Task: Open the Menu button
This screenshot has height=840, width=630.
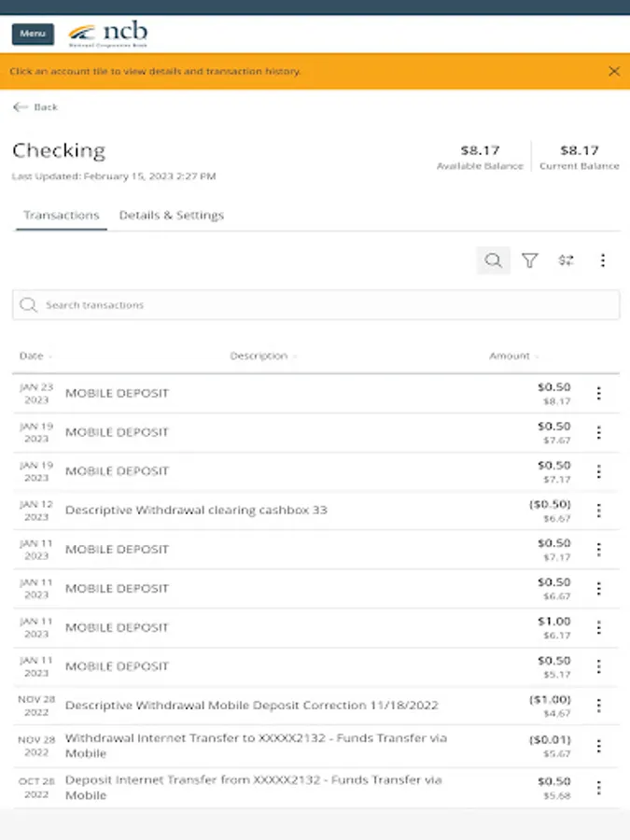Action: [x=33, y=35]
